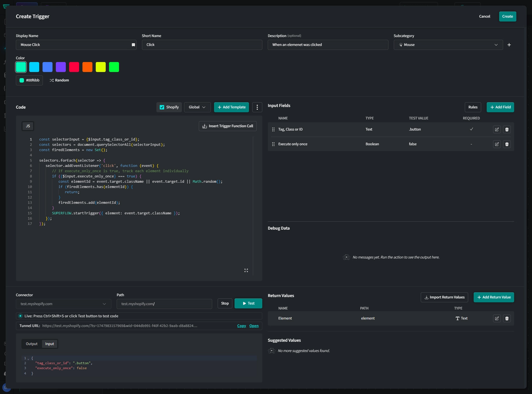532x394 pixels.
Task: Click the Random color shuffle button
Action: tap(59, 81)
